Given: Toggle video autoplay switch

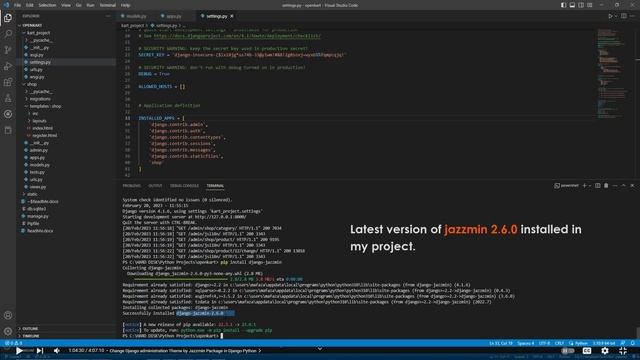Looking at the screenshot, I should click(568, 351).
